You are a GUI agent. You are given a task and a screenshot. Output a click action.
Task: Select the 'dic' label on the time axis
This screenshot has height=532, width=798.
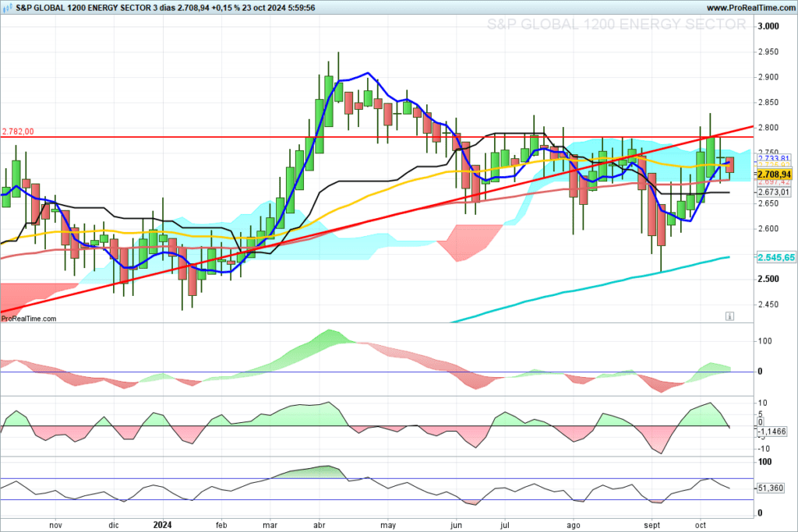(x=114, y=525)
